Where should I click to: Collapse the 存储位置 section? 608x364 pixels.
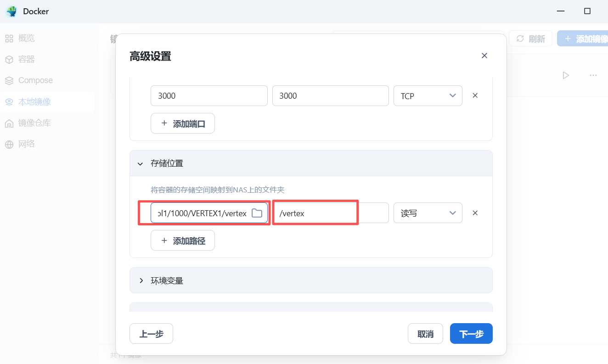[141, 163]
